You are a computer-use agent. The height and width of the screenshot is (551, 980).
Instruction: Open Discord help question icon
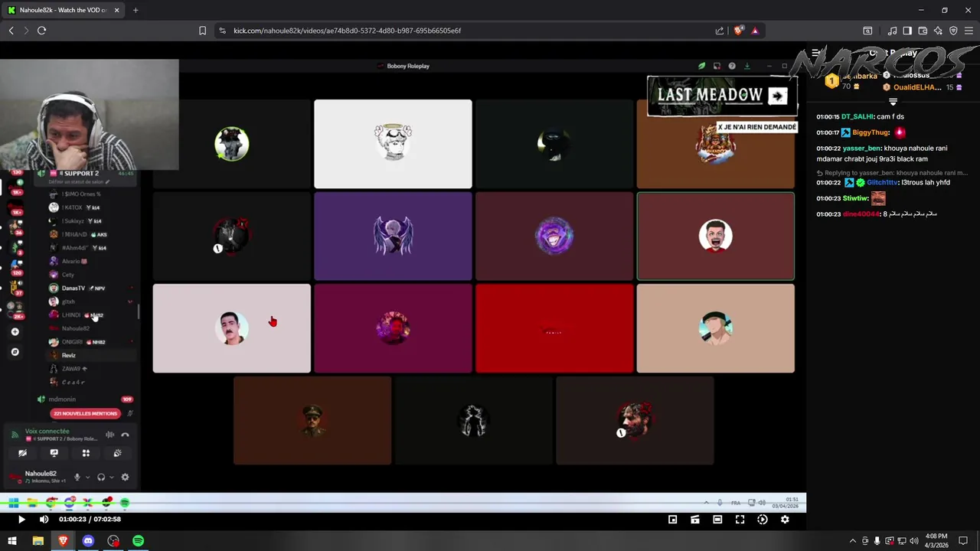[x=732, y=66]
